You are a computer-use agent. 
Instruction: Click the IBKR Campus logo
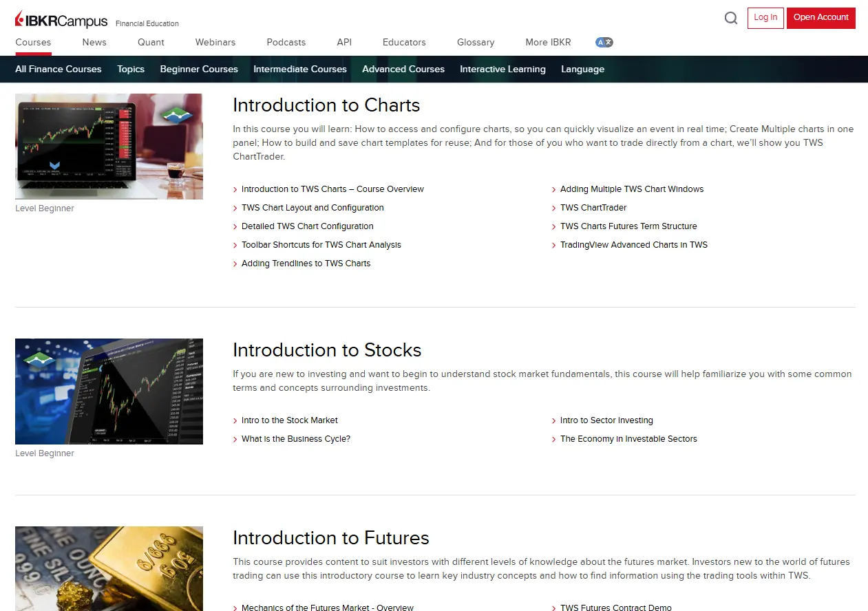click(x=61, y=20)
